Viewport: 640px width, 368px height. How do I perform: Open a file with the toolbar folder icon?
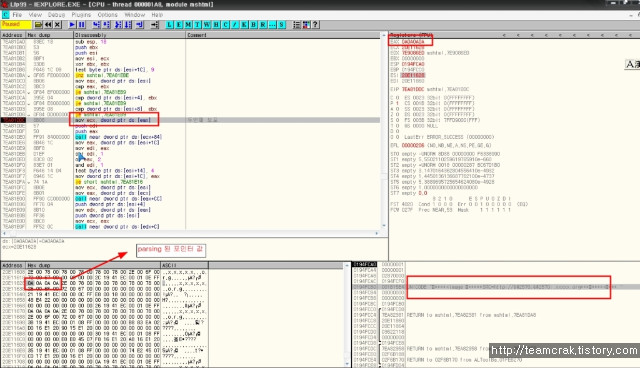[38, 25]
